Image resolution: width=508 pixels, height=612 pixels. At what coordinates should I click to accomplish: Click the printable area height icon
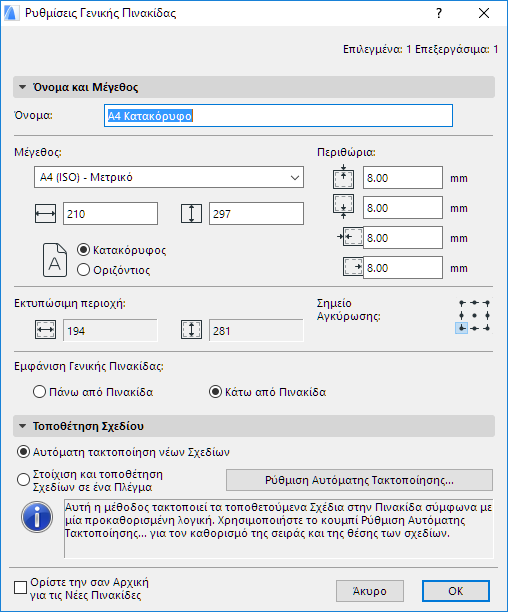191,330
